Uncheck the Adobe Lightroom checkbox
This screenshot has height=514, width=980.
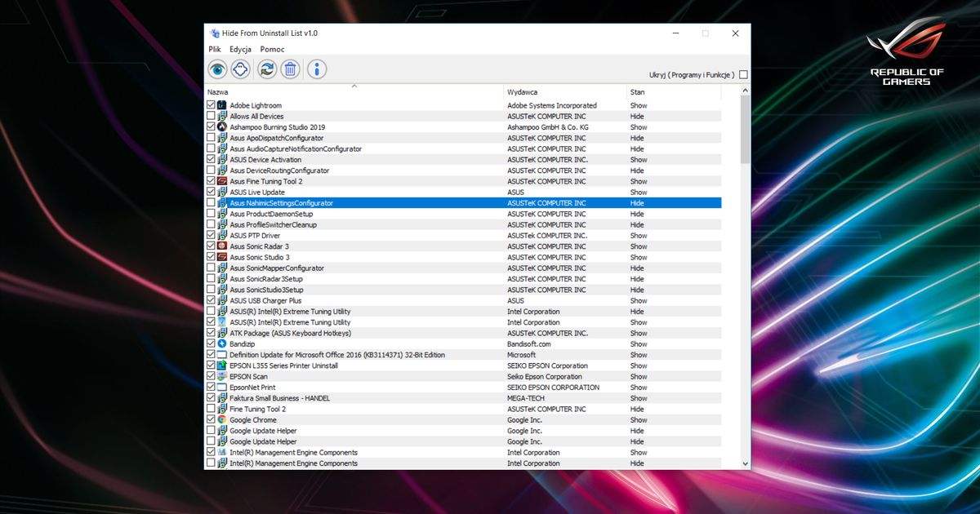[x=212, y=105]
